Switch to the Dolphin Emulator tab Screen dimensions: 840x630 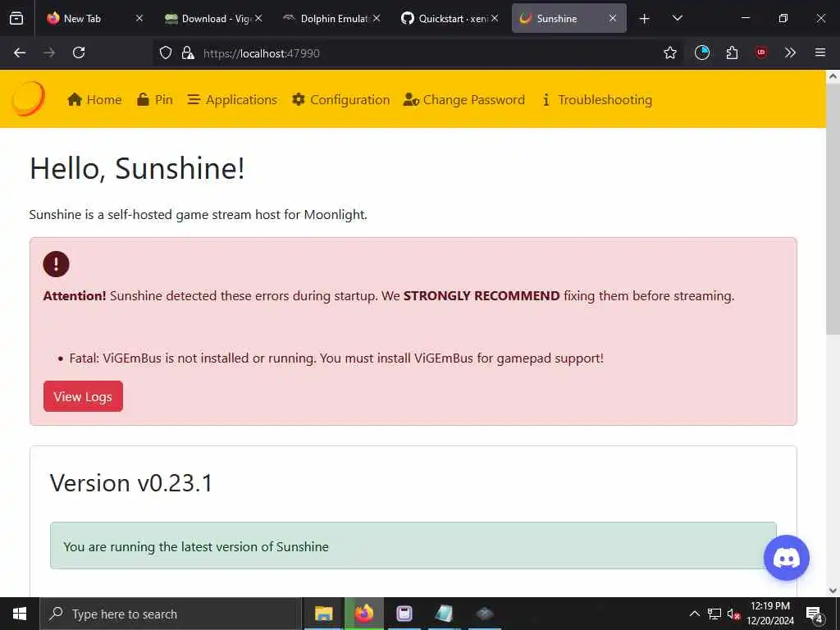[326, 18]
